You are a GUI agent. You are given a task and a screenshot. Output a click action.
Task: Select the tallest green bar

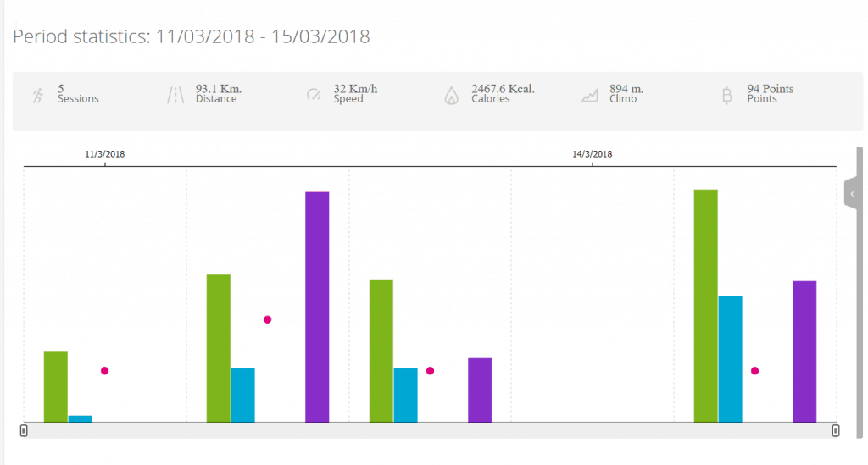coord(706,305)
